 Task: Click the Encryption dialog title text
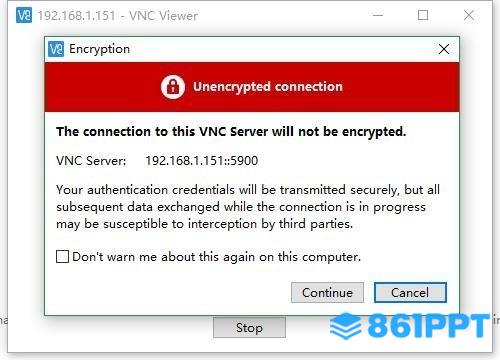(99, 49)
